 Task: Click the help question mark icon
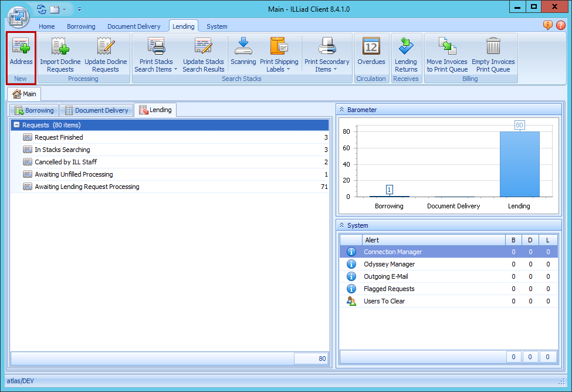coord(560,25)
